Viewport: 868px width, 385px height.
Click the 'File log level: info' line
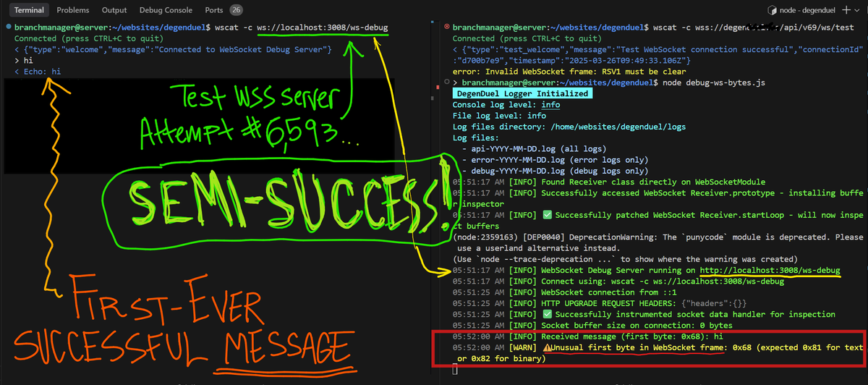pyautogui.click(x=499, y=116)
